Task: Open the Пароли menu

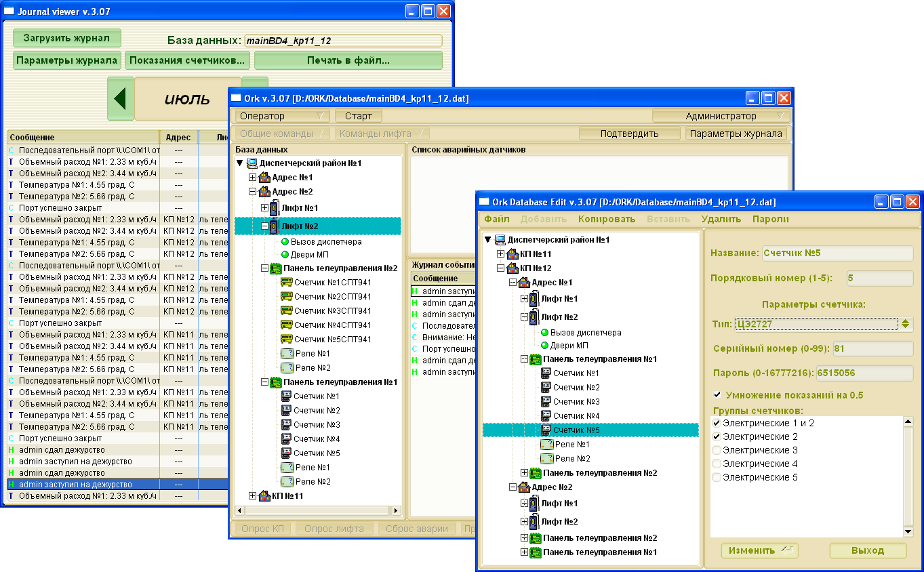Action: [x=770, y=219]
